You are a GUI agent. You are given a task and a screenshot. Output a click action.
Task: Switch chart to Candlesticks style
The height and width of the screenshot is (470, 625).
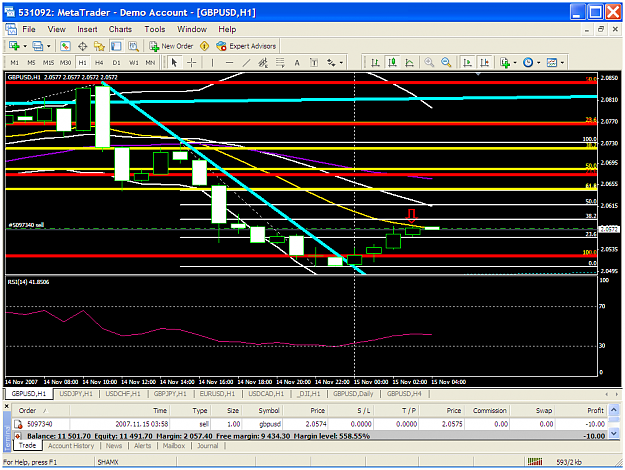pos(392,63)
